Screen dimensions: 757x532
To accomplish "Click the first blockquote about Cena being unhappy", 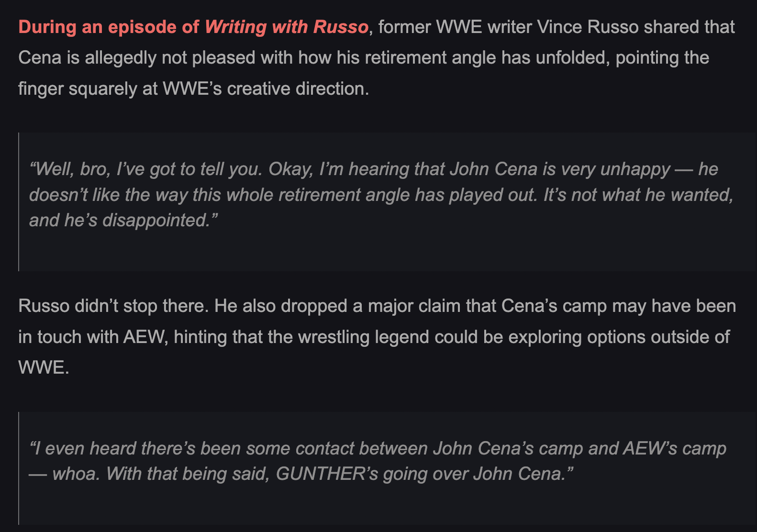I will coord(381,195).
